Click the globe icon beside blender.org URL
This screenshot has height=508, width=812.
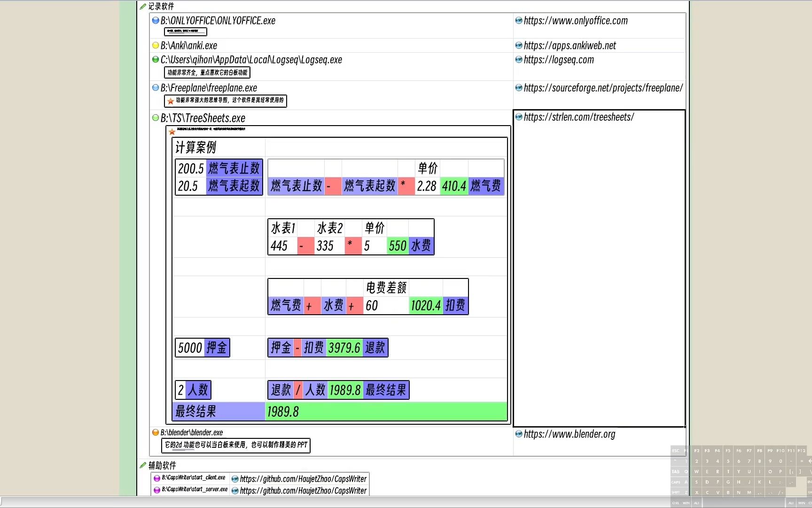pyautogui.click(x=519, y=434)
